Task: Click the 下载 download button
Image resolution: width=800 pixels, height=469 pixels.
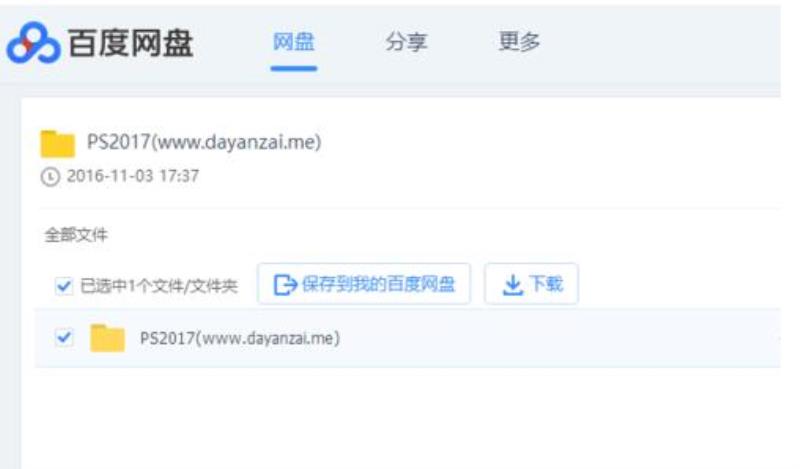Action: 531,284
